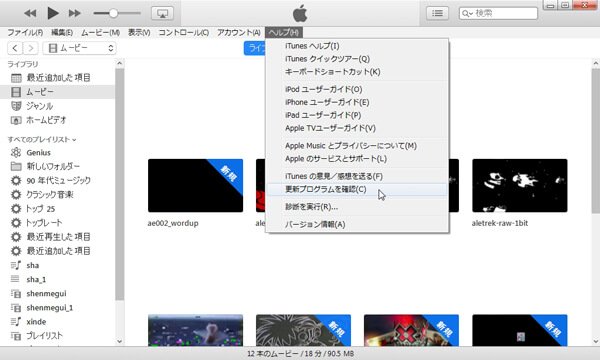Select iTunes クイックツアー(Q) entry
Viewport: 600px width, 360px height.
(357, 59)
